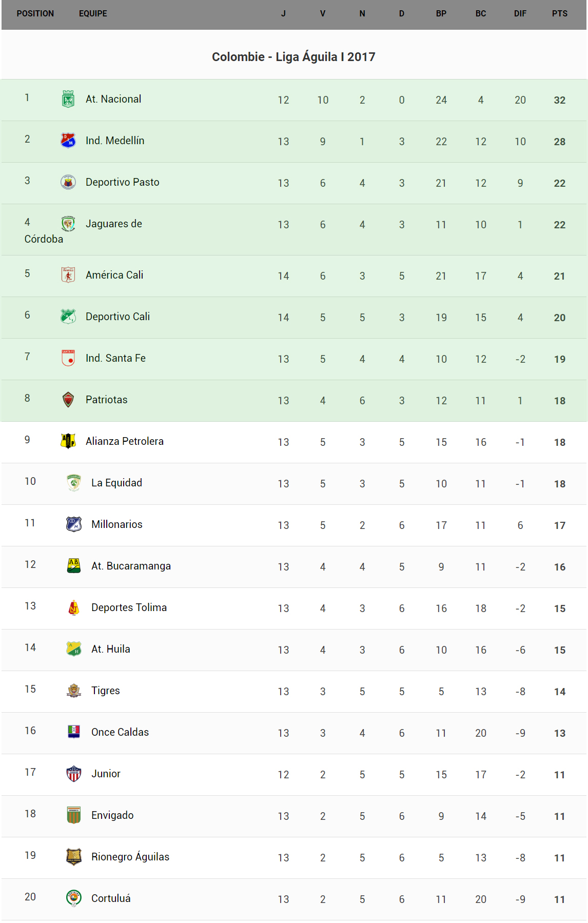This screenshot has width=588, height=923.
Task: Click the Cortuluá circular crest
Action: (x=74, y=898)
